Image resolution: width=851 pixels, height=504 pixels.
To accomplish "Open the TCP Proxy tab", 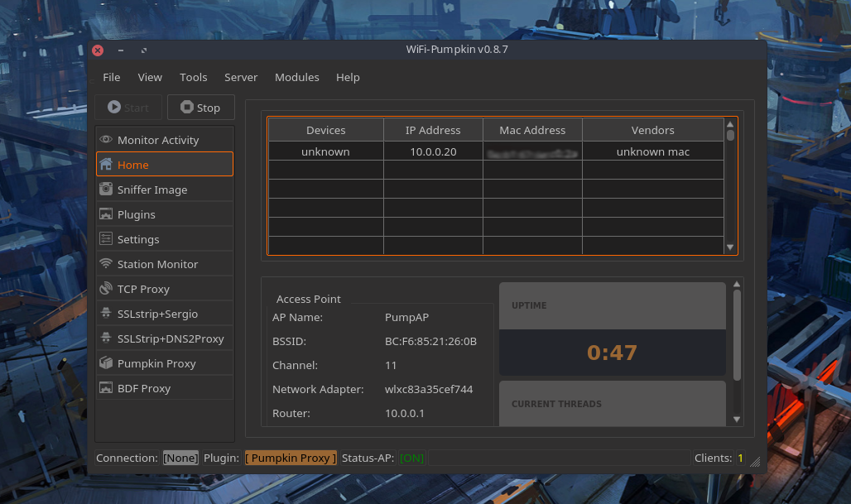I will click(165, 289).
